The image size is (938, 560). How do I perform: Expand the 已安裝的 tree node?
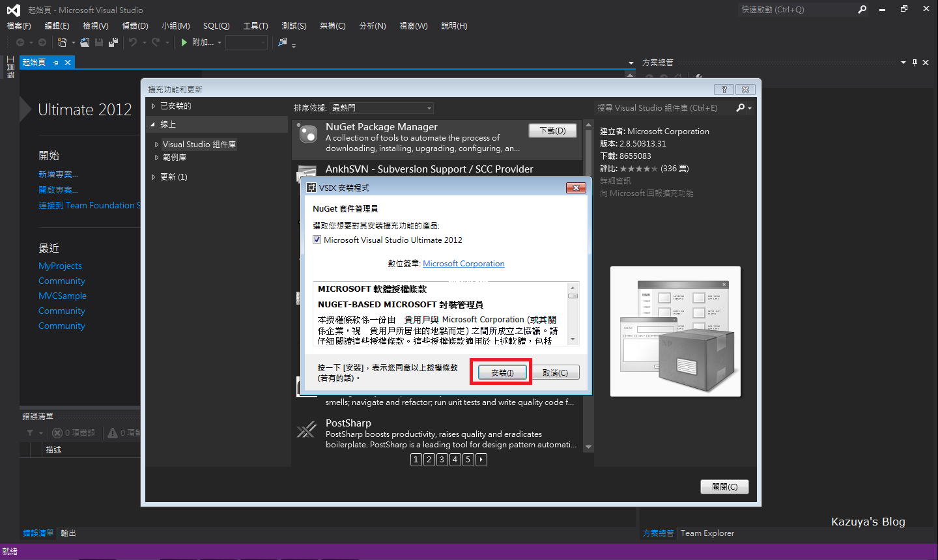(x=154, y=105)
